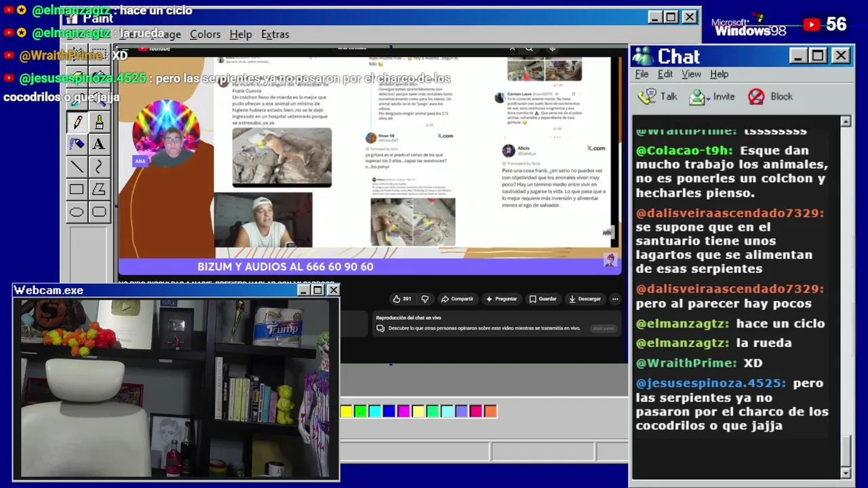Like the video with thumbs up
868x488 pixels.
[x=397, y=299]
